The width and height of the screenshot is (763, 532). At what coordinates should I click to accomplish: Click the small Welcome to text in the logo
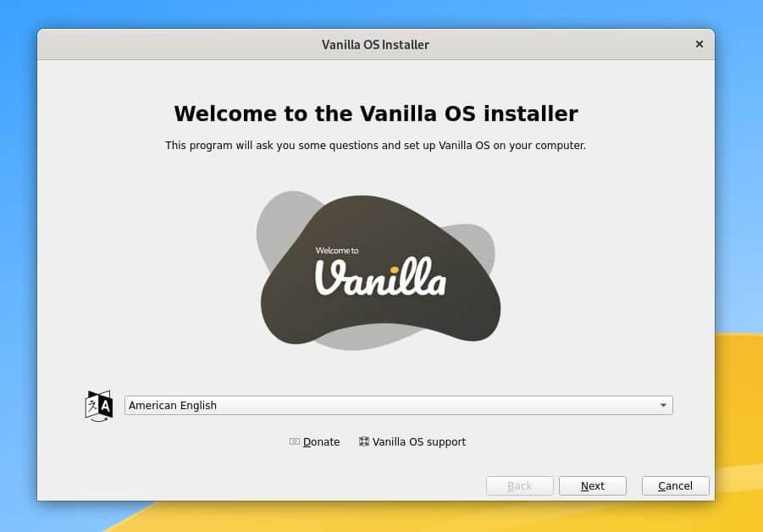coord(337,251)
